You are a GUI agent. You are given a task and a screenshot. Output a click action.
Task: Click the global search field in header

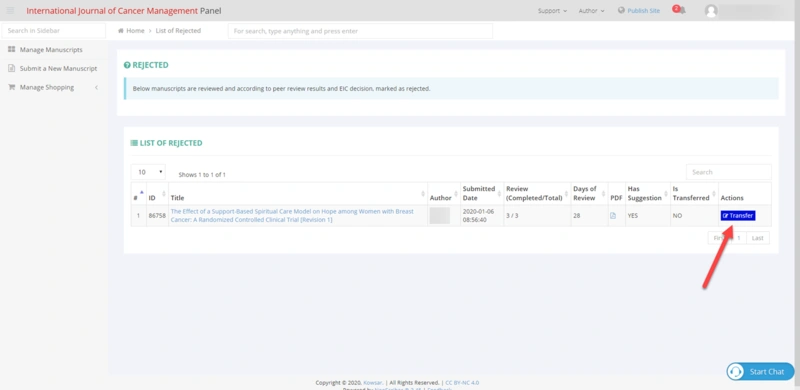(x=360, y=31)
